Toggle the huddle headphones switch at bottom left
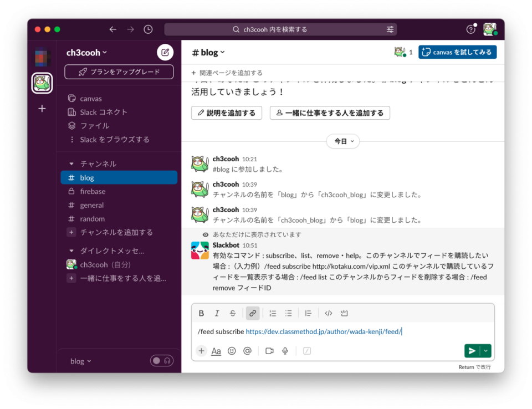 (x=161, y=361)
